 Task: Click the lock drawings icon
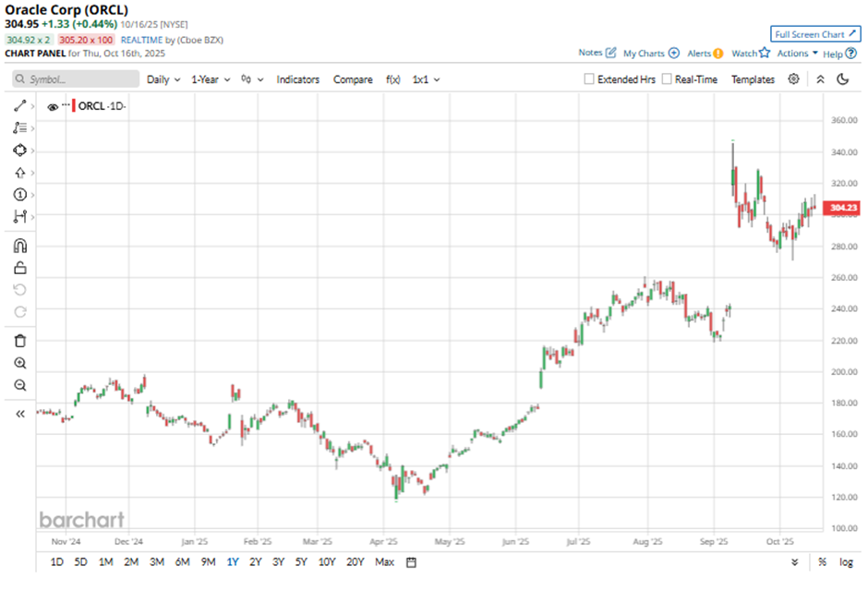19,268
